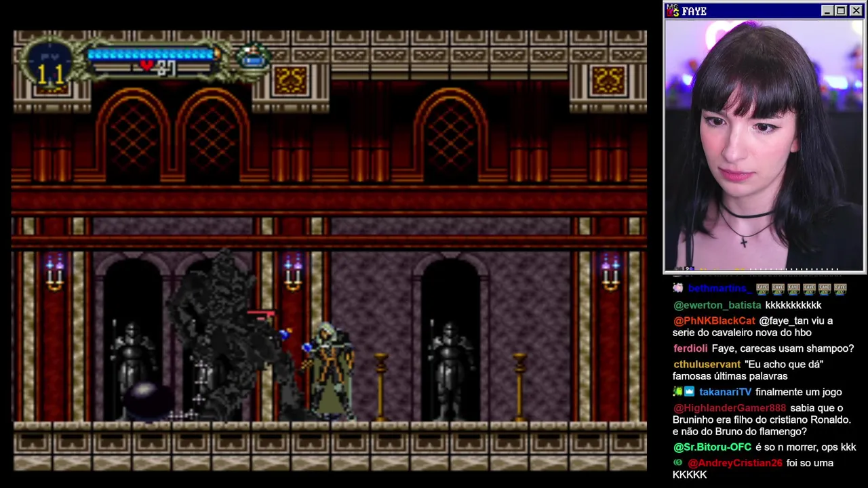This screenshot has height=488, width=868.
Task: Click the @Sr.Bitoru-OFC username
Action: [x=712, y=447]
